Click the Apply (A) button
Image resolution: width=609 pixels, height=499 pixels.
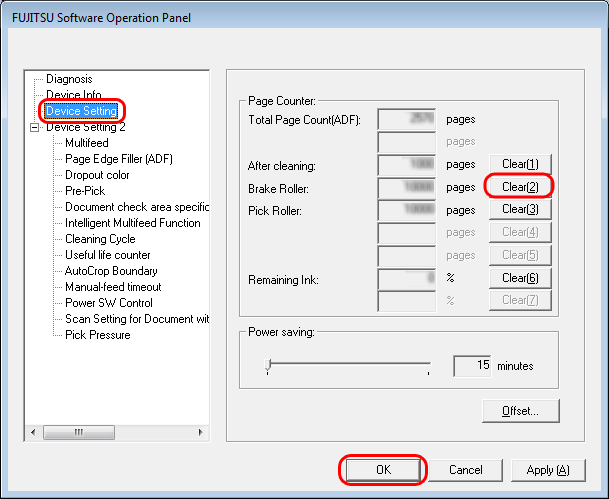tap(548, 470)
